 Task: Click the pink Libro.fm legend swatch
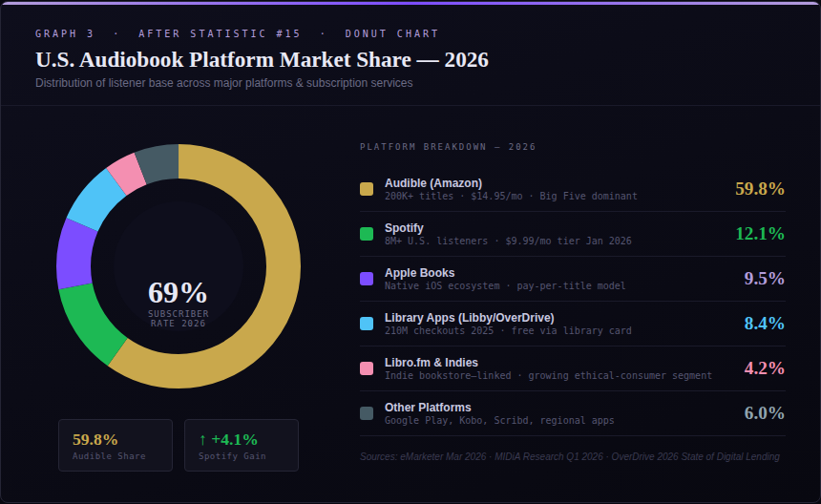(x=367, y=368)
